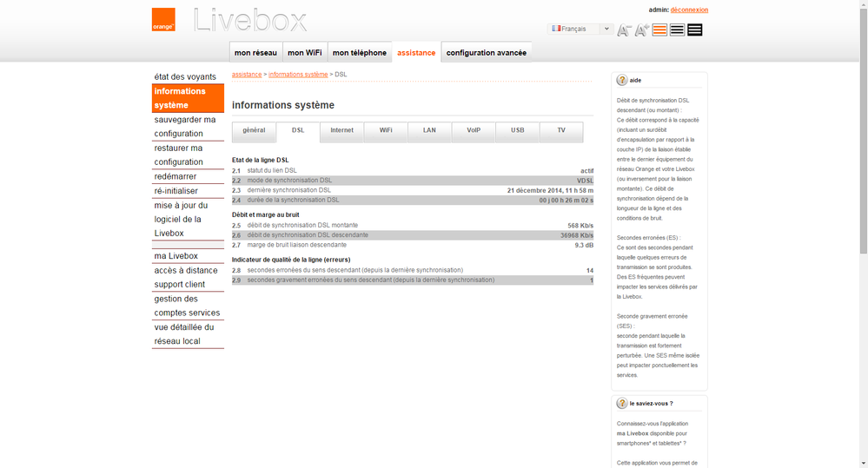The image size is (868, 468).
Task: Open the configuration avancée menu
Action: point(487,53)
